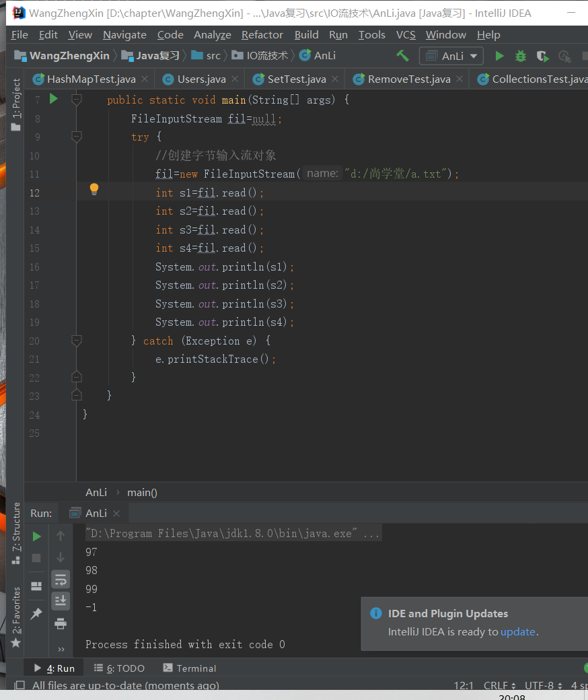Rerun AnLi from the Run panel

tap(36, 536)
